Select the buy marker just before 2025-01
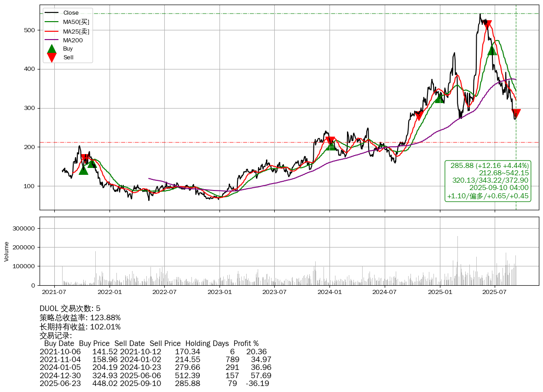 (439, 98)
